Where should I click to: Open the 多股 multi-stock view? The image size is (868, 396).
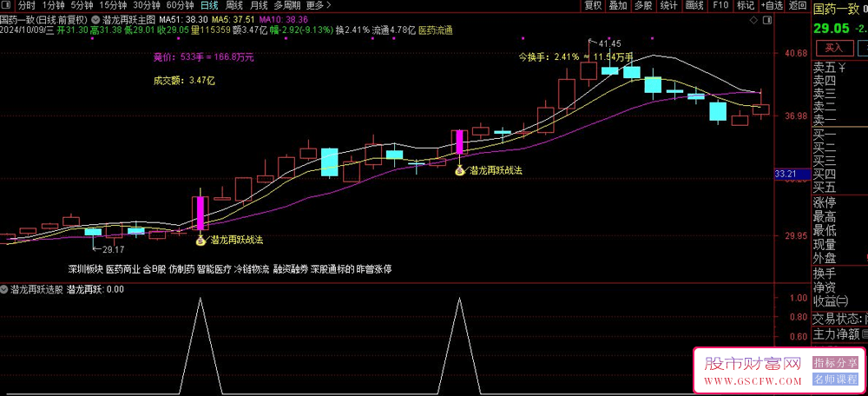[643, 5]
